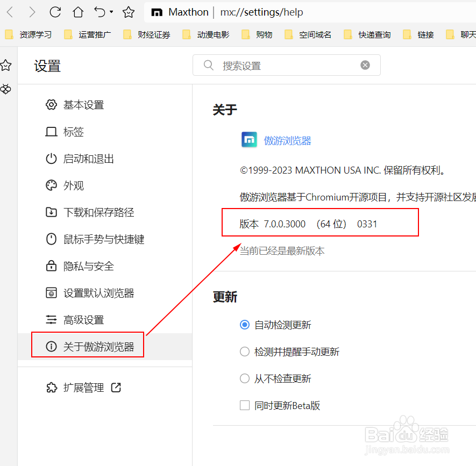
Task: Click the 当前已经是最新版本 status text
Action: (x=282, y=251)
